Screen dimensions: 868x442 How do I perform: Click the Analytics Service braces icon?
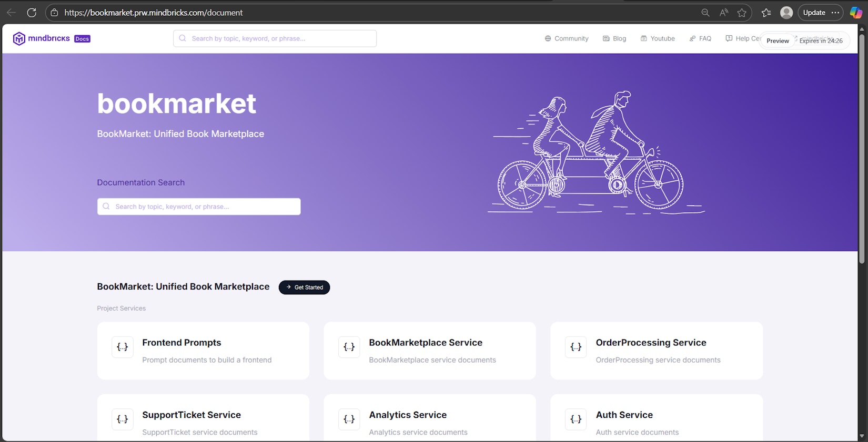[x=349, y=419]
